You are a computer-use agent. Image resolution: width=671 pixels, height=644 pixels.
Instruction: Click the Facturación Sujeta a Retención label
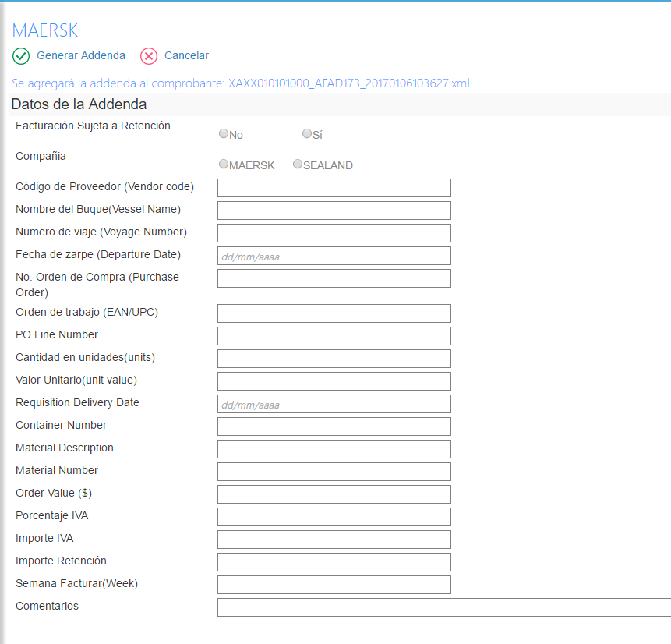(x=93, y=126)
